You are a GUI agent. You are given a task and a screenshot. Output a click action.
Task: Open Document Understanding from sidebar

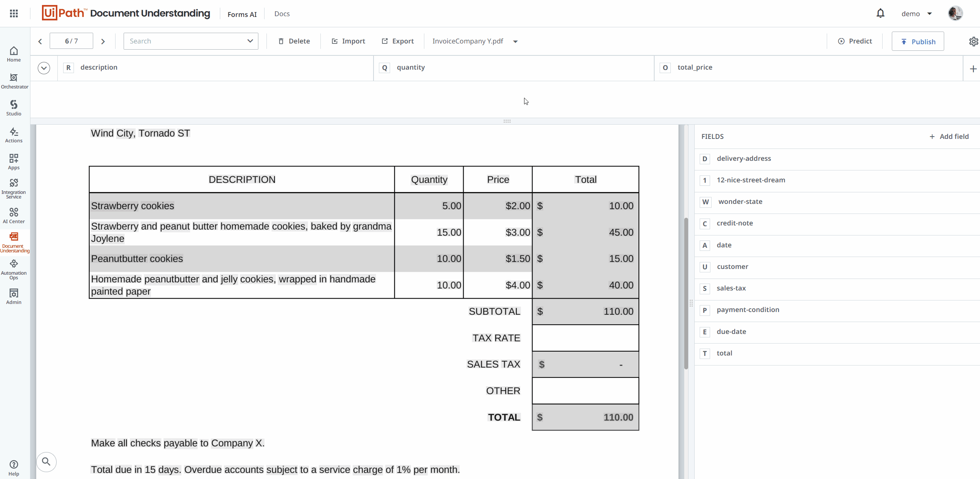coord(14,242)
